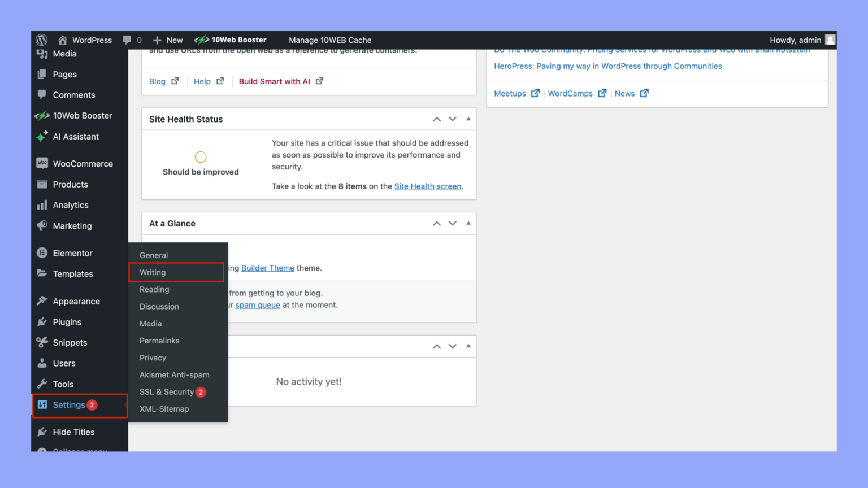Image resolution: width=868 pixels, height=488 pixels.
Task: Click the Build Smart with AI link
Action: pyautogui.click(x=275, y=81)
